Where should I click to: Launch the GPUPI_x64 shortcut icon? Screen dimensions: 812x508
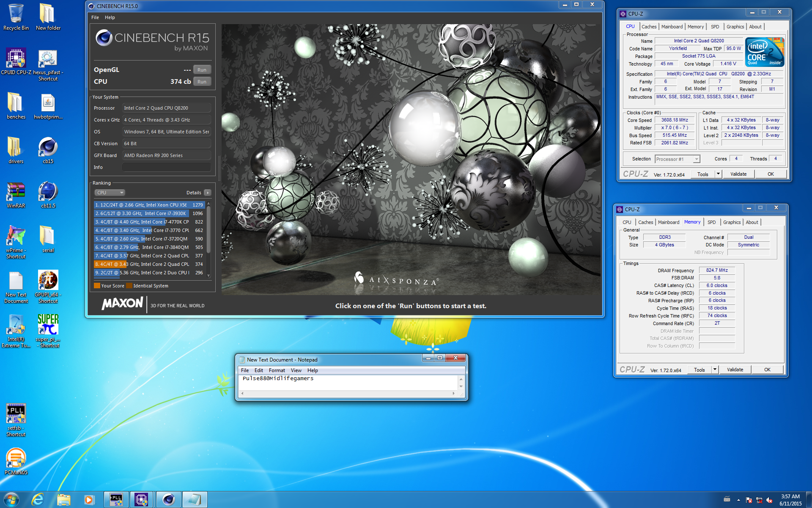click(x=48, y=287)
